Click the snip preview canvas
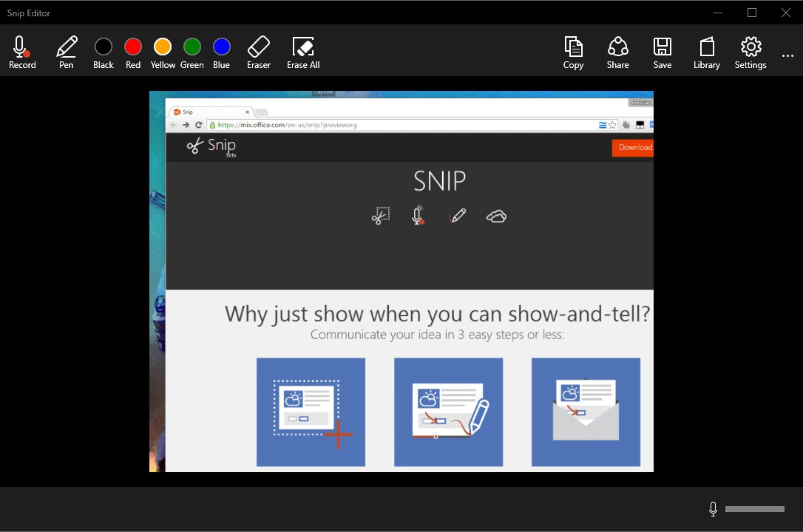 [402, 281]
